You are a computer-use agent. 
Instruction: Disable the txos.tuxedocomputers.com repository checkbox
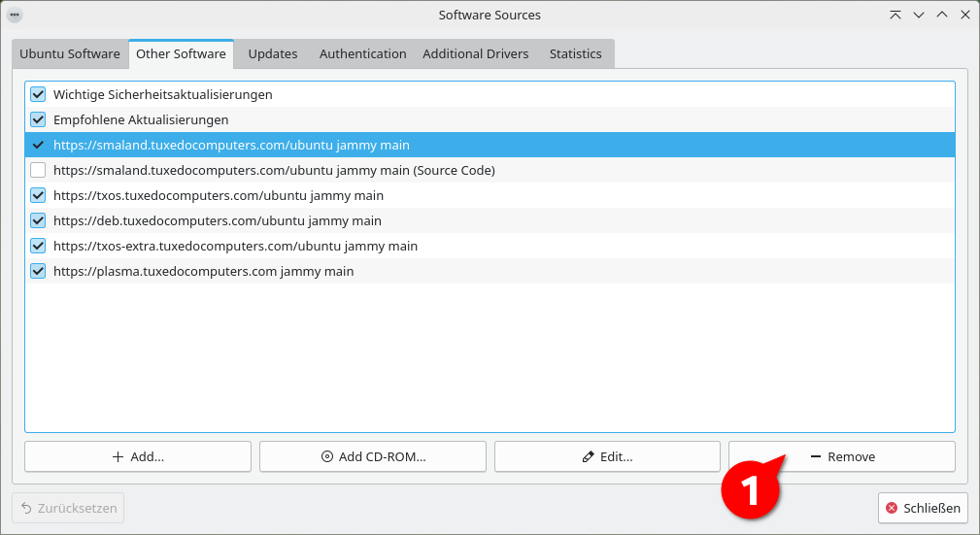click(x=38, y=195)
